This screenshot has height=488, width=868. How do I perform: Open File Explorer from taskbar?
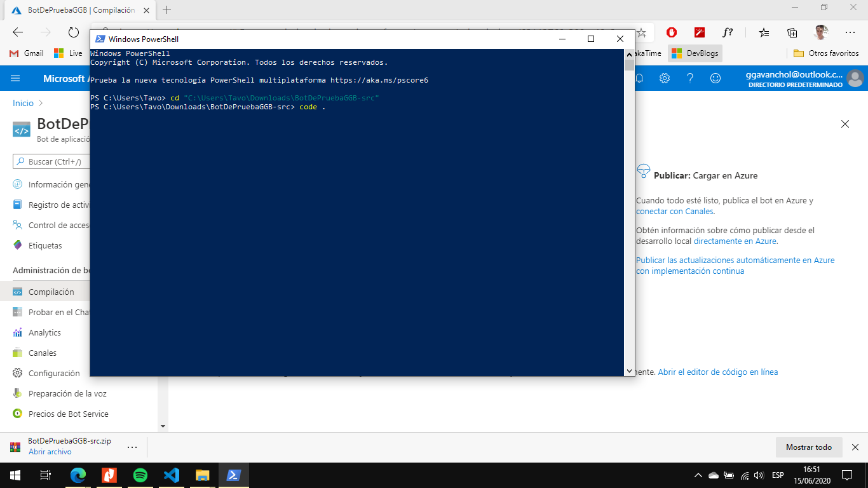202,475
